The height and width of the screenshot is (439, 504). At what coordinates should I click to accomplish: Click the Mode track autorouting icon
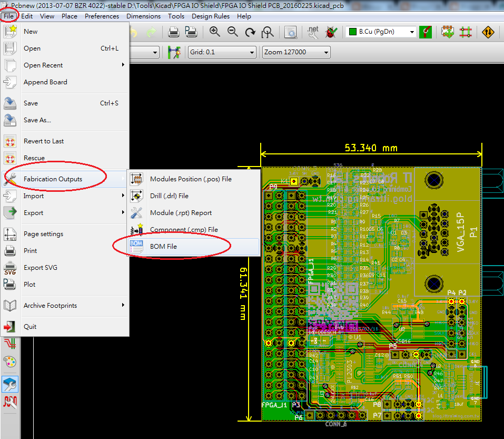pos(466,32)
